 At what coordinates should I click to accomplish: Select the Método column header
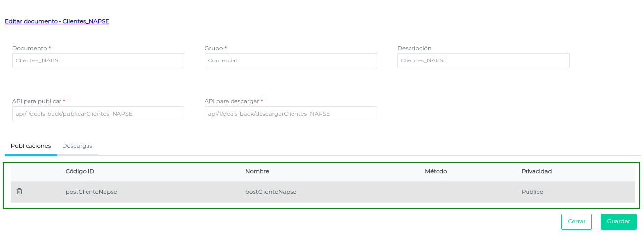pos(436,171)
